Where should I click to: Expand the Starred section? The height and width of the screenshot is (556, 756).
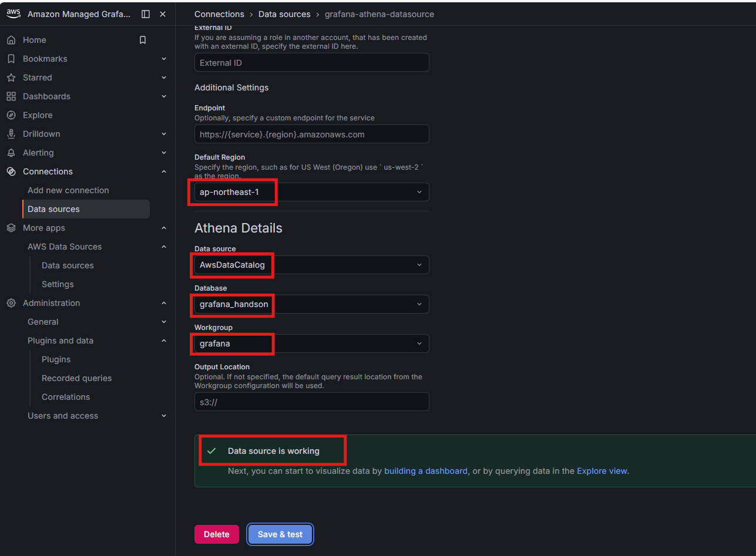click(x=164, y=77)
